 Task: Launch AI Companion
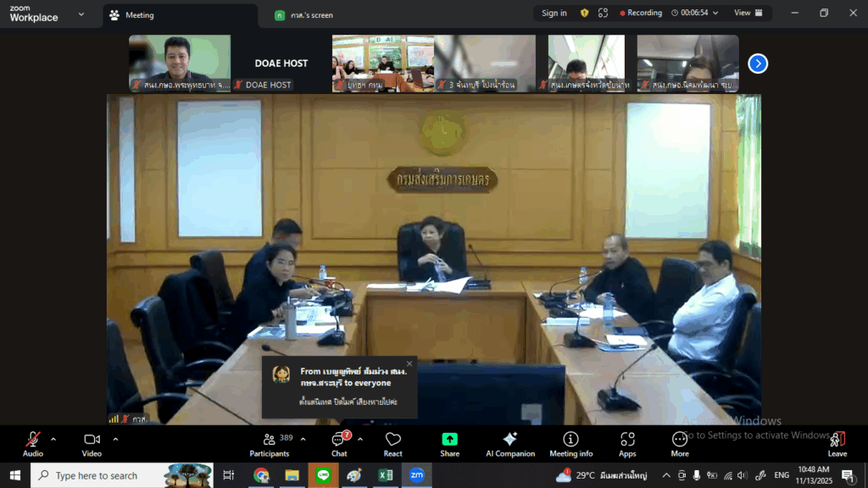pos(509,440)
